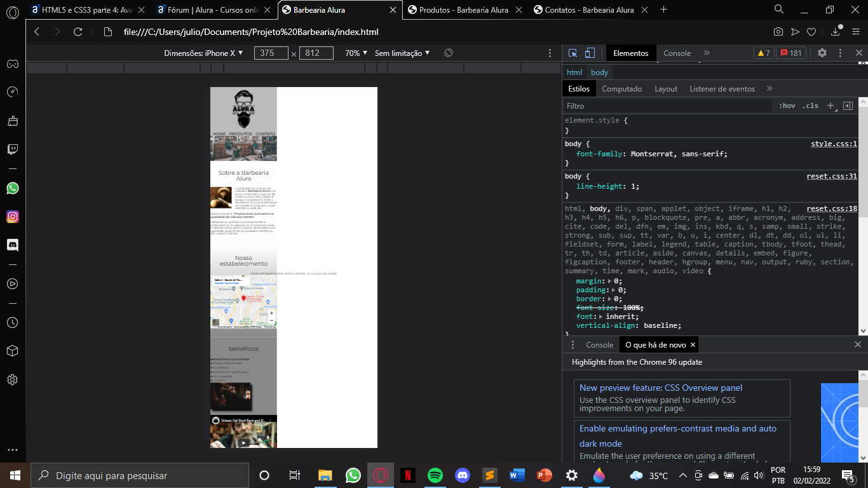Open style.css:1 source link

point(834,144)
